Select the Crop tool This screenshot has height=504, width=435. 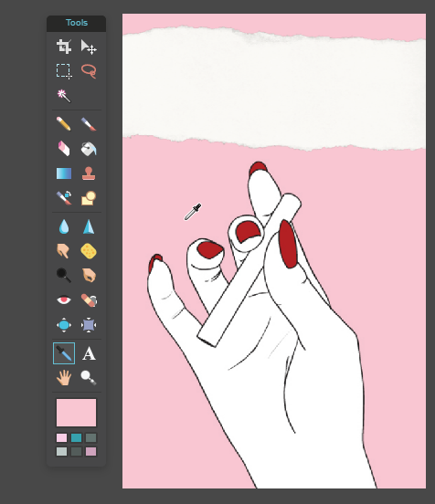[64, 47]
